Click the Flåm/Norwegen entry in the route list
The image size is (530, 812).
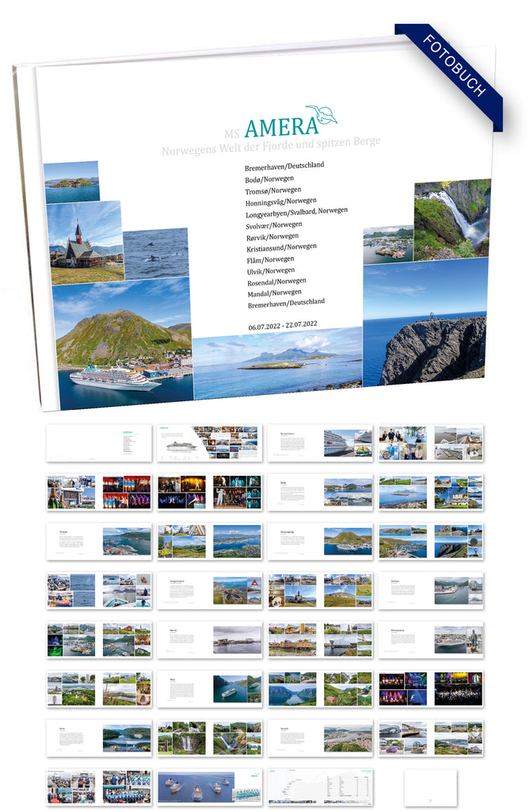270,259
